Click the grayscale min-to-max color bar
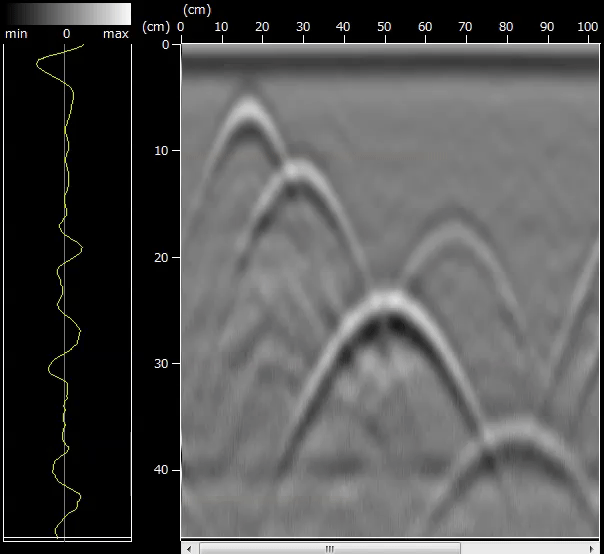The width and height of the screenshot is (604, 554). click(x=69, y=14)
